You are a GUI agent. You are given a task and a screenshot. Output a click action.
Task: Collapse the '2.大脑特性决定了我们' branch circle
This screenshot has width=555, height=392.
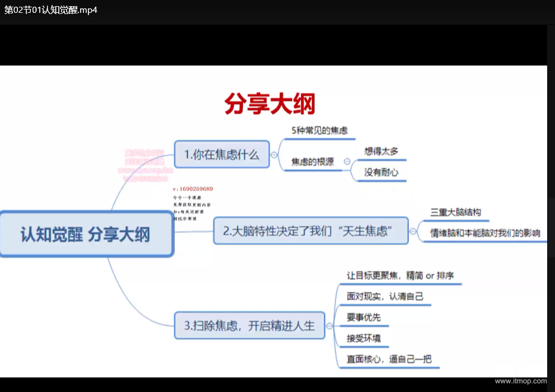413,231
